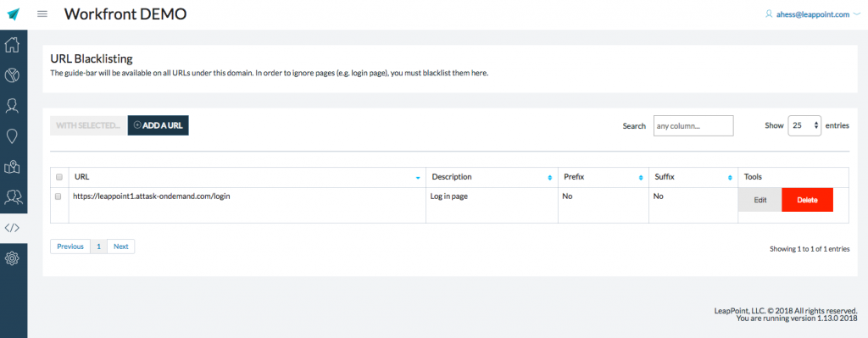The height and width of the screenshot is (338, 868).
Task: Select the single user sidebar icon
Action: click(x=12, y=106)
